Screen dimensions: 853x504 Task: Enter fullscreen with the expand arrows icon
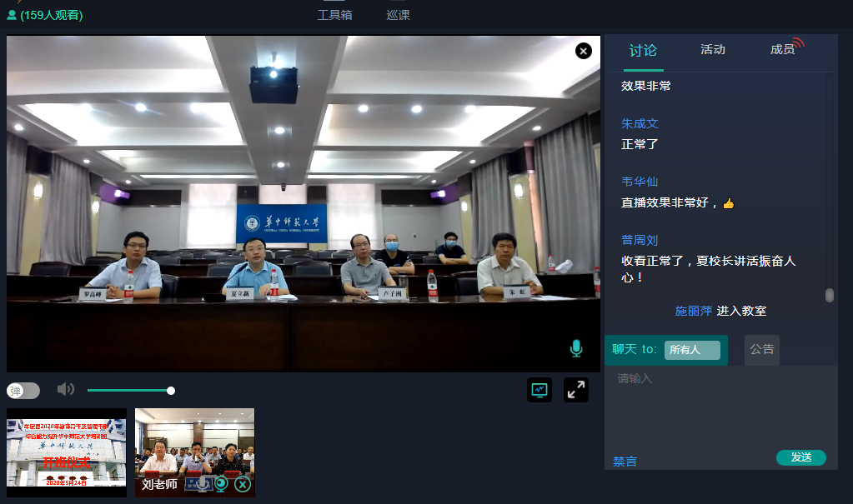click(x=576, y=390)
